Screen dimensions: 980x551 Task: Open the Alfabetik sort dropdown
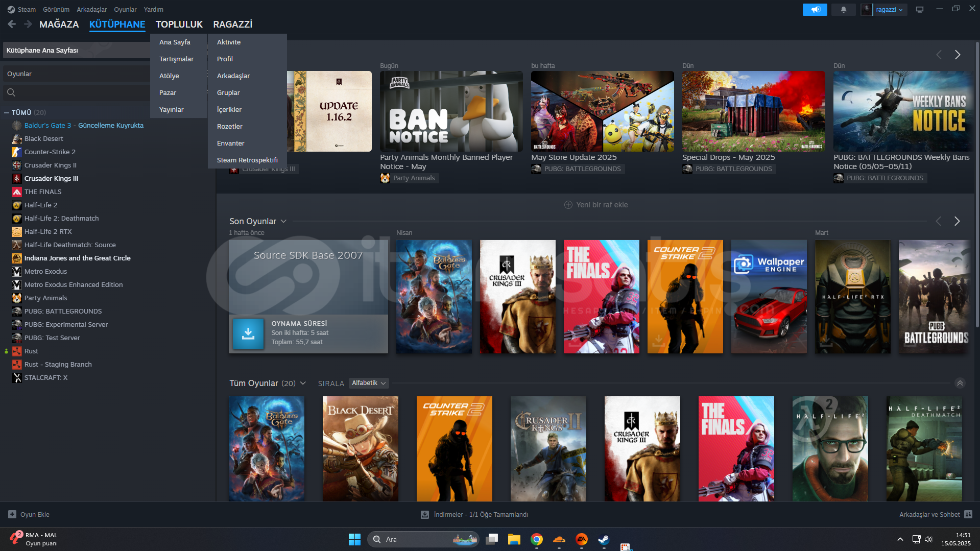click(369, 383)
